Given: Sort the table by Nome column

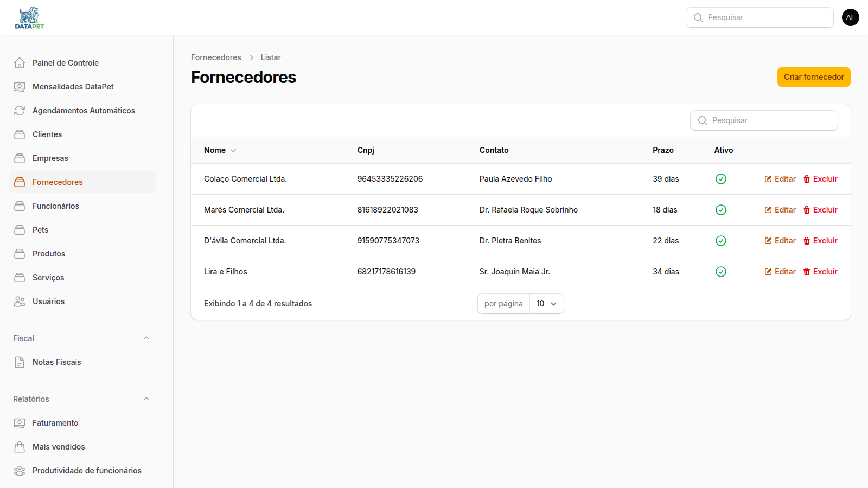Looking at the screenshot, I should pyautogui.click(x=220, y=150).
